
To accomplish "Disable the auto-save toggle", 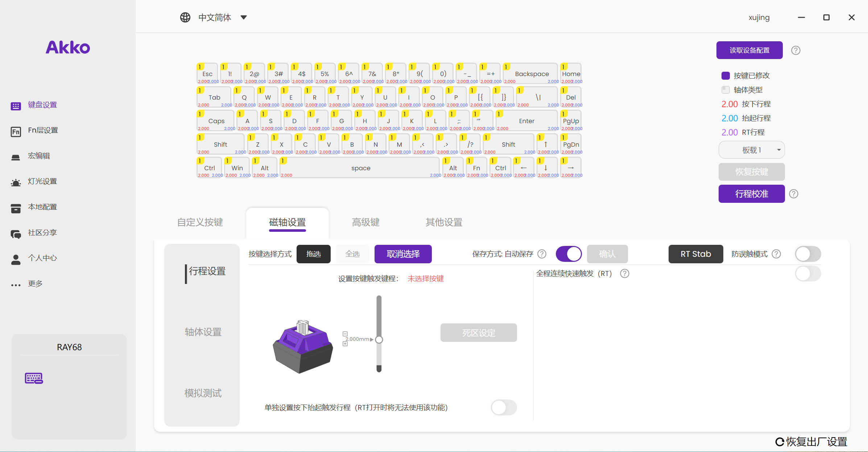I will (x=569, y=254).
